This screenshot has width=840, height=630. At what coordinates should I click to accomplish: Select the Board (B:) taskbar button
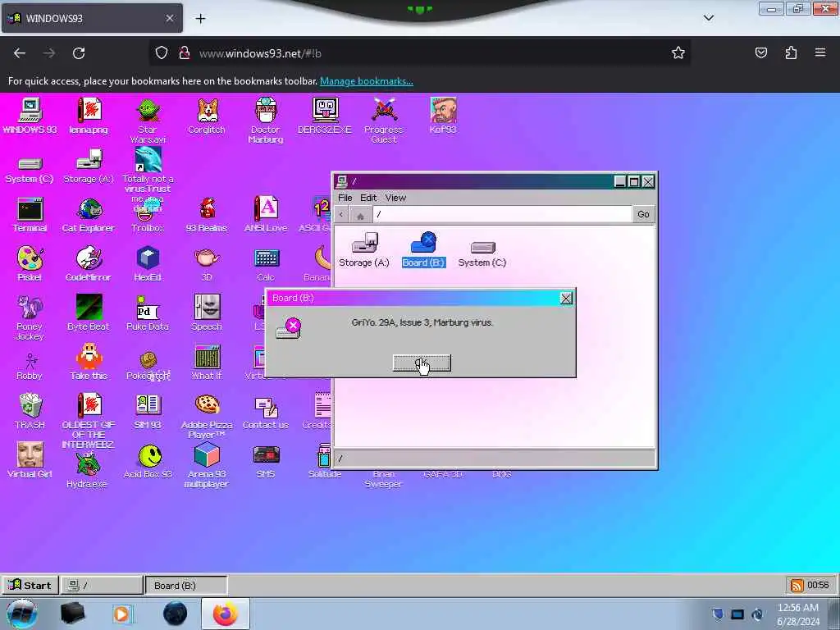click(x=186, y=585)
